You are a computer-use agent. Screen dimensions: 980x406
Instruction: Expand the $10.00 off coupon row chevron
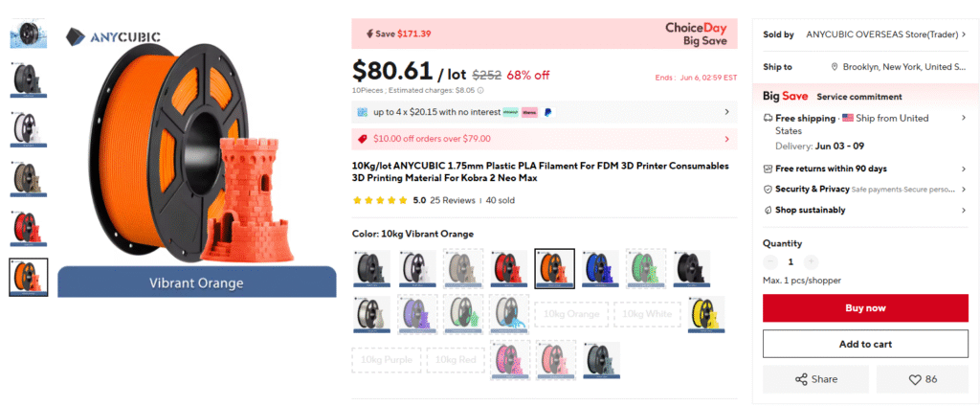727,139
